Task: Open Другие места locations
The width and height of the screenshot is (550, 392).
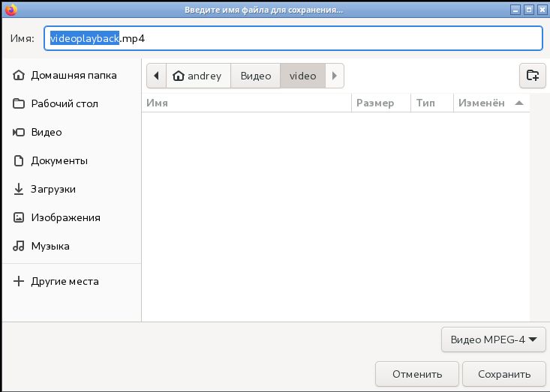Action: pyautogui.click(x=65, y=282)
